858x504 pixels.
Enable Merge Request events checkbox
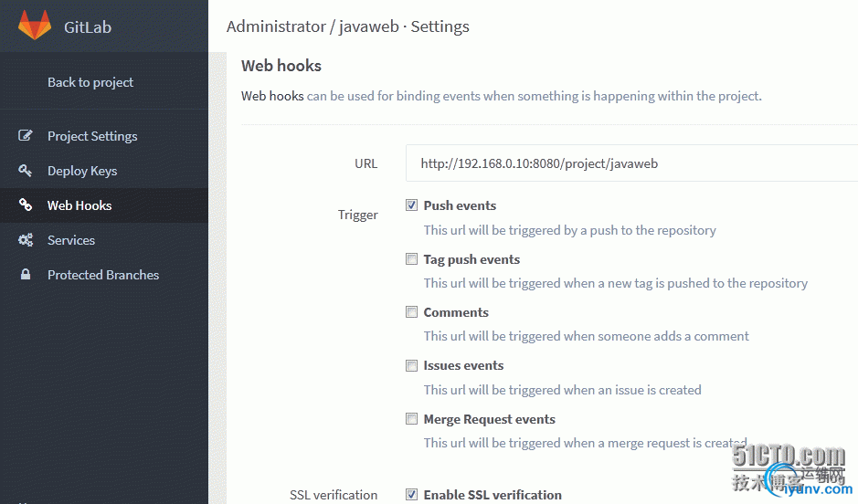coord(412,419)
